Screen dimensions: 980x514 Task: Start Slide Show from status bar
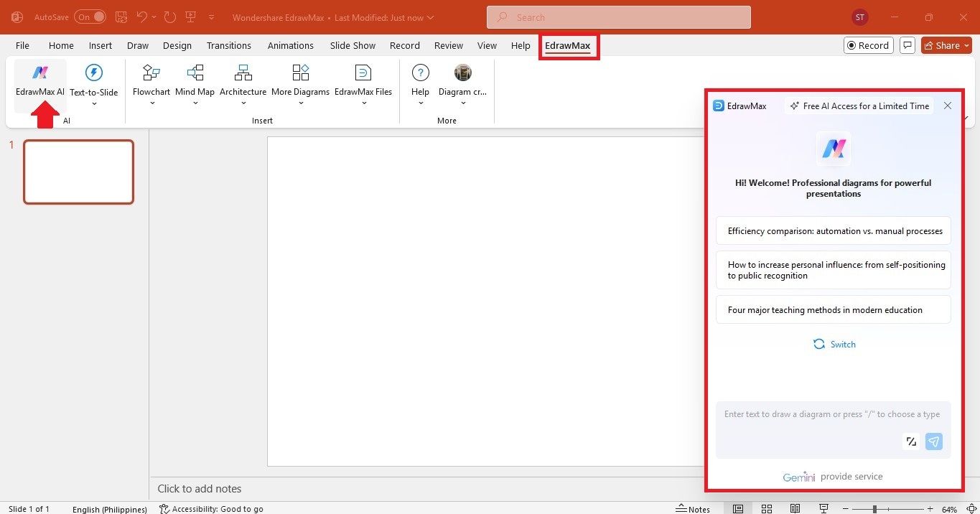tap(823, 509)
